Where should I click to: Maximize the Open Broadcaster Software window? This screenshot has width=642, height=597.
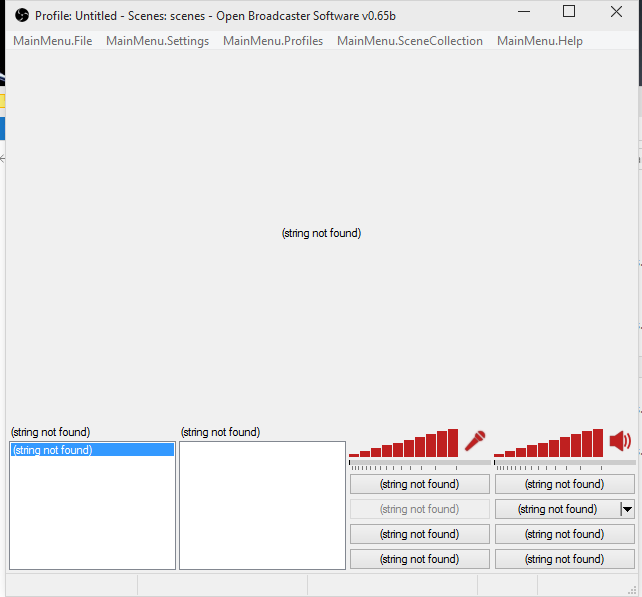coord(569,12)
